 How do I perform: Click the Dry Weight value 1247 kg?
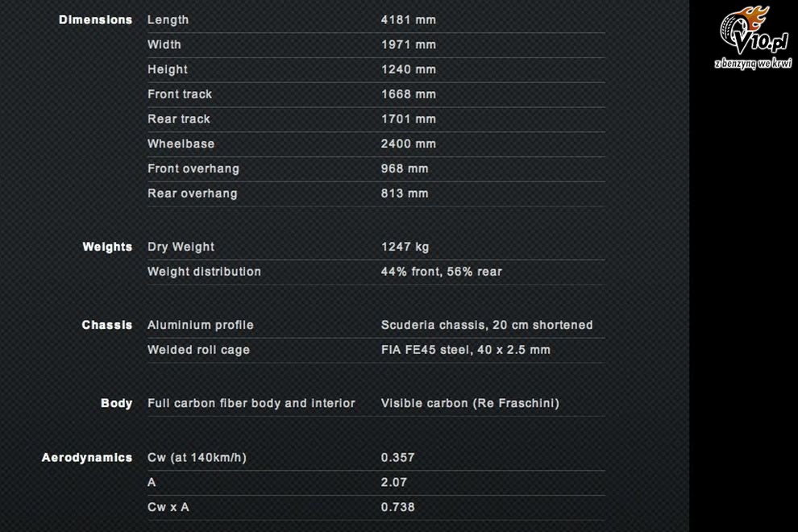(405, 247)
